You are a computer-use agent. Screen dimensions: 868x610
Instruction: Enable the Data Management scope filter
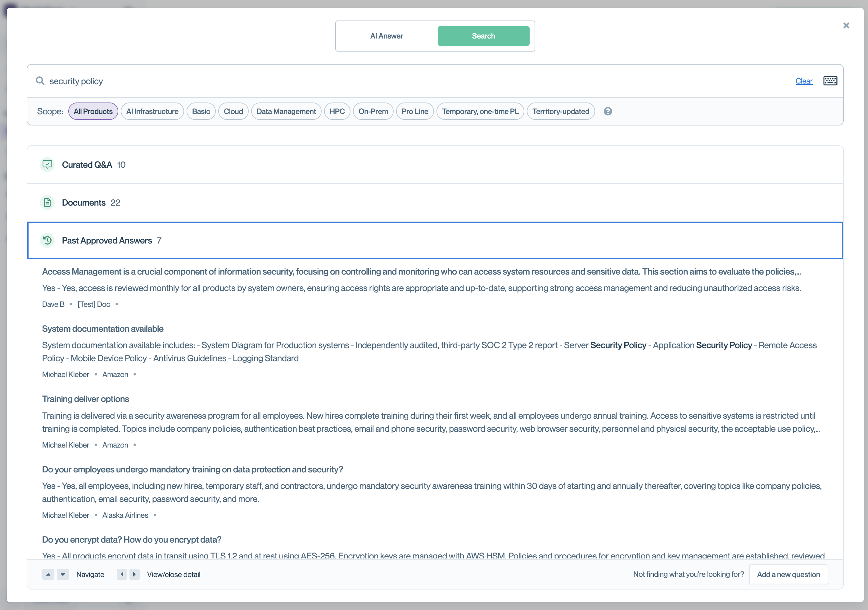pyautogui.click(x=286, y=111)
